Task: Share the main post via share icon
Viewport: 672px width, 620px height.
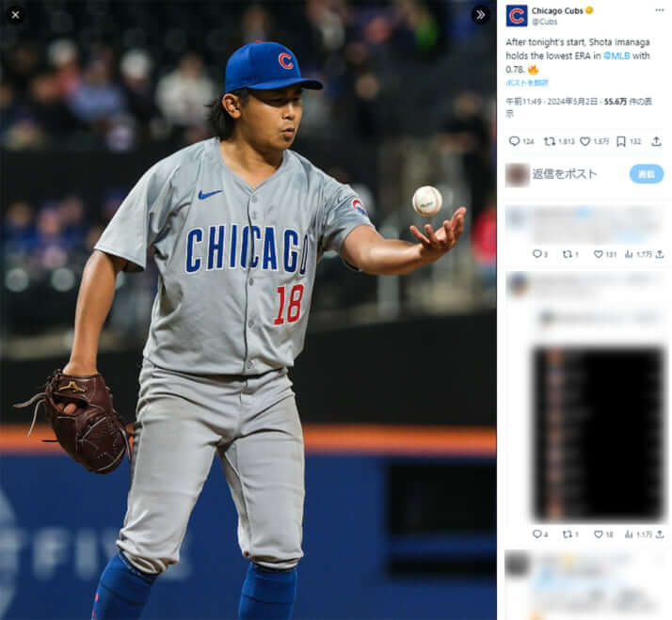Action: (x=656, y=141)
